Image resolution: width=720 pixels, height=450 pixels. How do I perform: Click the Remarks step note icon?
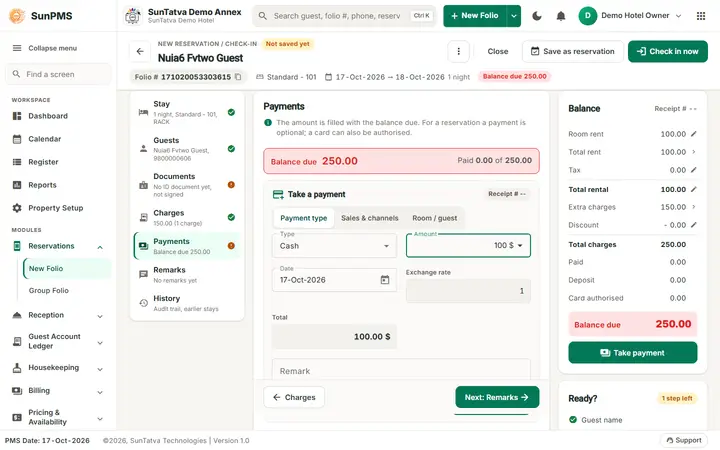(x=143, y=275)
